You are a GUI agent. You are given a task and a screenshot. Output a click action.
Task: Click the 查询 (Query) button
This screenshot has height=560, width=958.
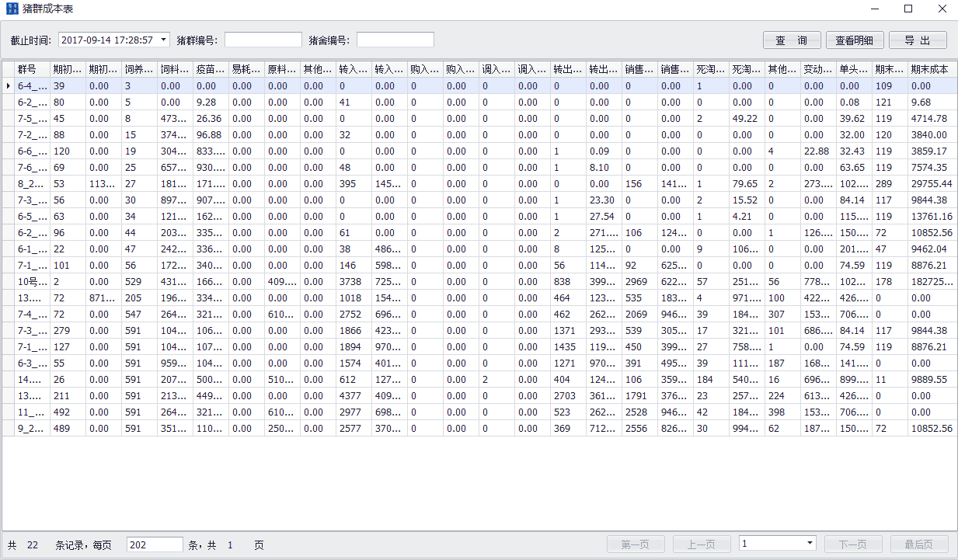tap(792, 40)
